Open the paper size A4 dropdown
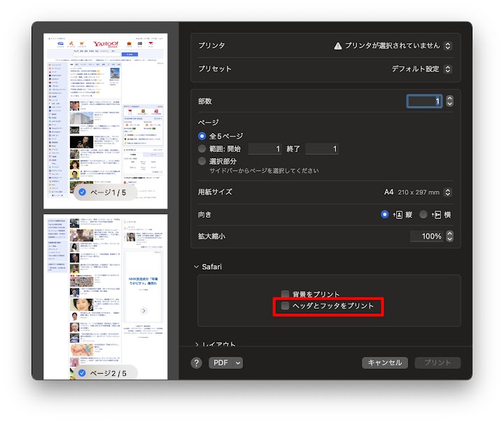The height and width of the screenshot is (422, 504). (x=447, y=192)
